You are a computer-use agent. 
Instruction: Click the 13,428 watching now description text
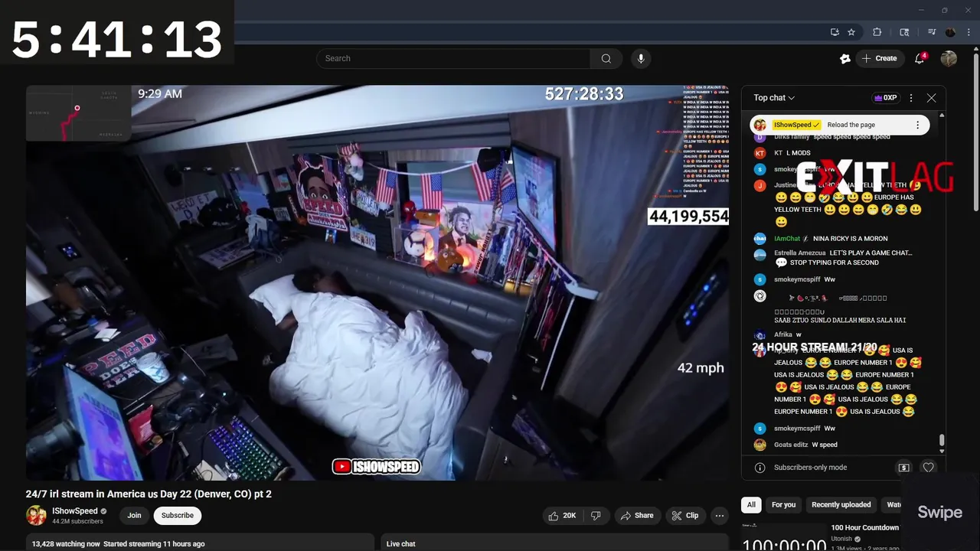click(x=118, y=544)
